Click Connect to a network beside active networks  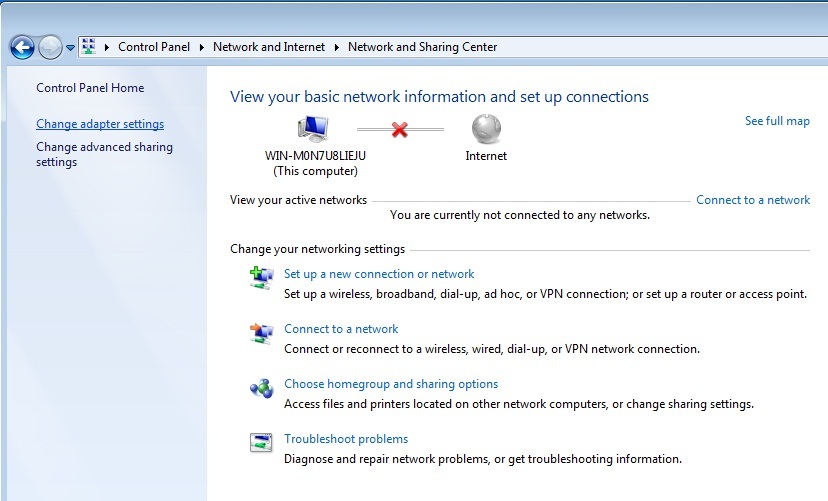[752, 200]
